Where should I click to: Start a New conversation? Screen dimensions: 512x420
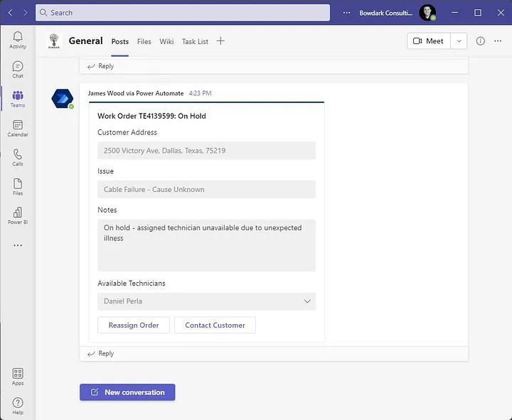click(127, 392)
